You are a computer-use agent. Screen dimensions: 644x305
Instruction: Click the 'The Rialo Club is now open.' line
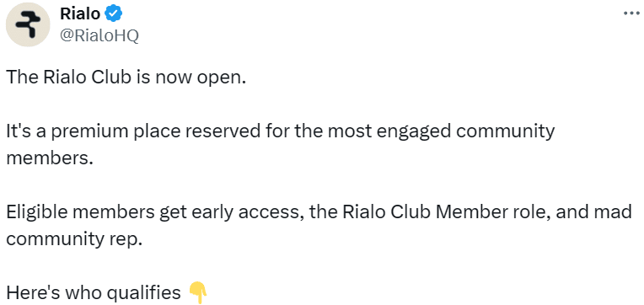tap(126, 78)
